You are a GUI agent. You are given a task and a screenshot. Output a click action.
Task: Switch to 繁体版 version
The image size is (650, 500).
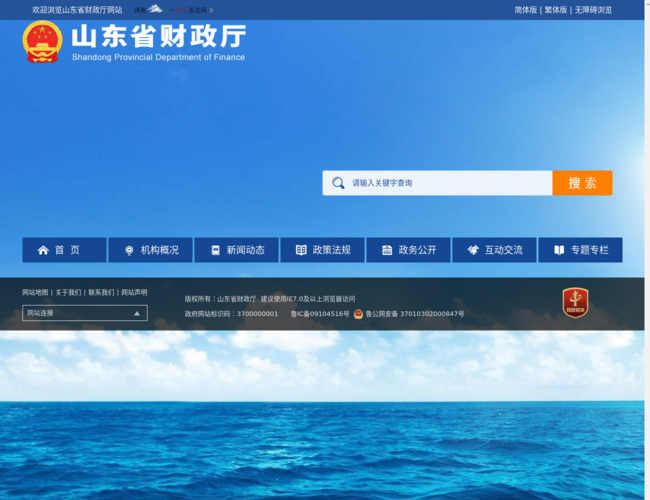556,10
